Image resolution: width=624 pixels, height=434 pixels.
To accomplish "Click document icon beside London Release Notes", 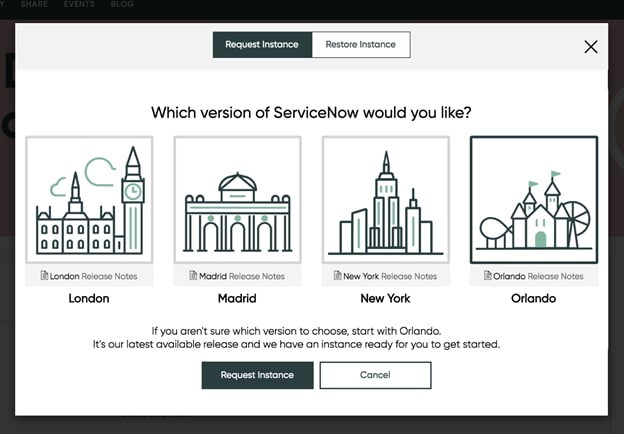I will [x=44, y=275].
